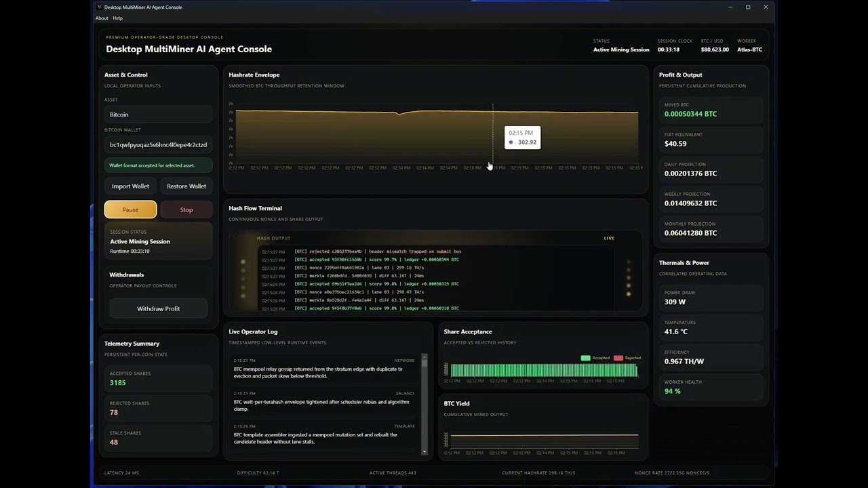Screen dimensions: 868x488
Task: Click the NETWORK log entry about mempool relay gossip
Action: 324,369
